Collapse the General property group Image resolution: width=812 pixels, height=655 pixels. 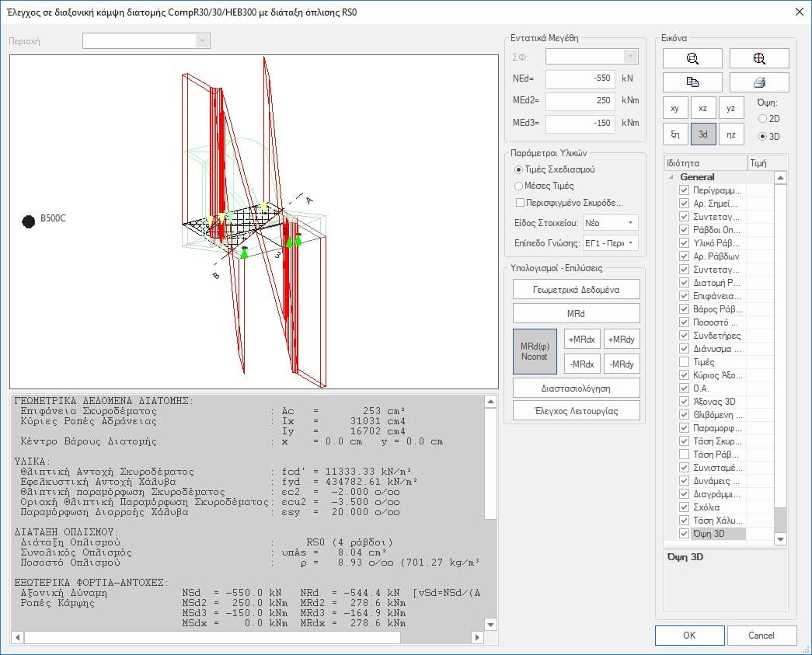pos(671,177)
